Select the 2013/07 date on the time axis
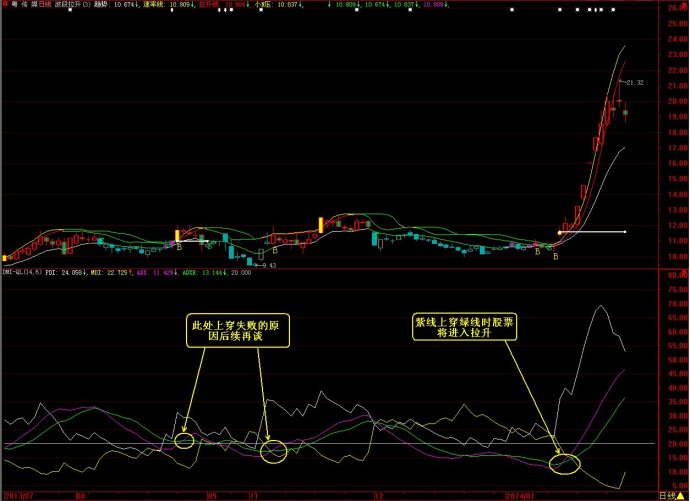This screenshot has width=690, height=501. tap(19, 496)
